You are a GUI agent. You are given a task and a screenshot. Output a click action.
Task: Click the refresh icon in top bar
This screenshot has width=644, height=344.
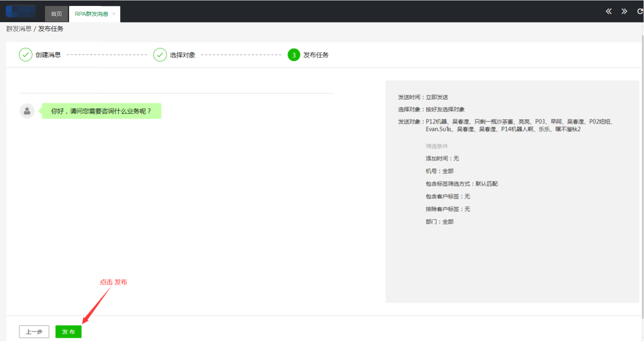[640, 11]
